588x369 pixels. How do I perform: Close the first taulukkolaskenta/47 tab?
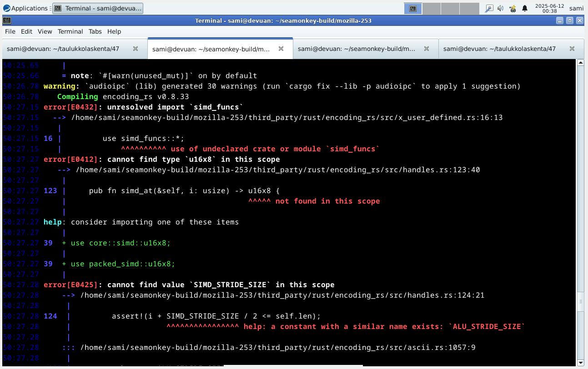(135, 49)
